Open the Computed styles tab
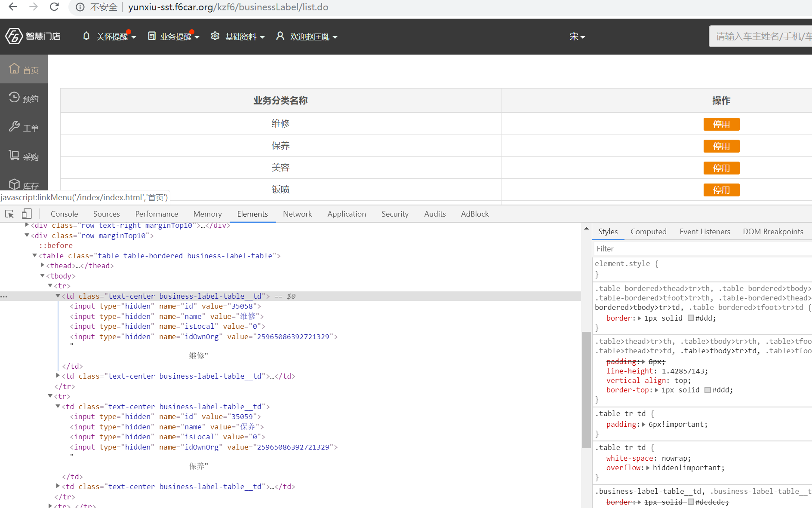812x508 pixels. pos(648,232)
